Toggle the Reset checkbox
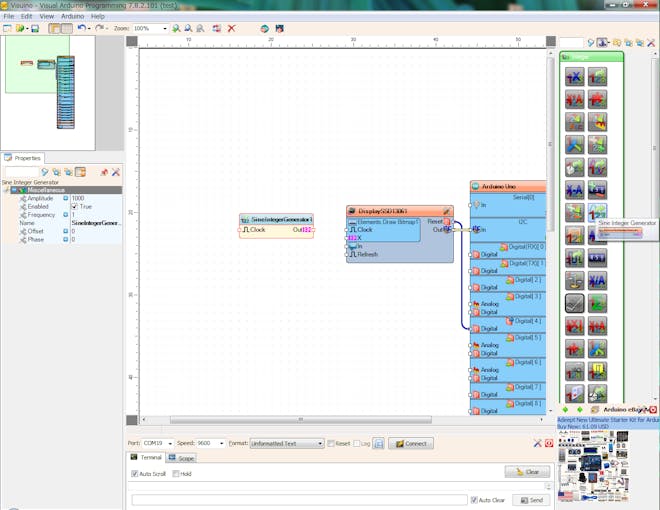This screenshot has width=660, height=510. click(331, 444)
